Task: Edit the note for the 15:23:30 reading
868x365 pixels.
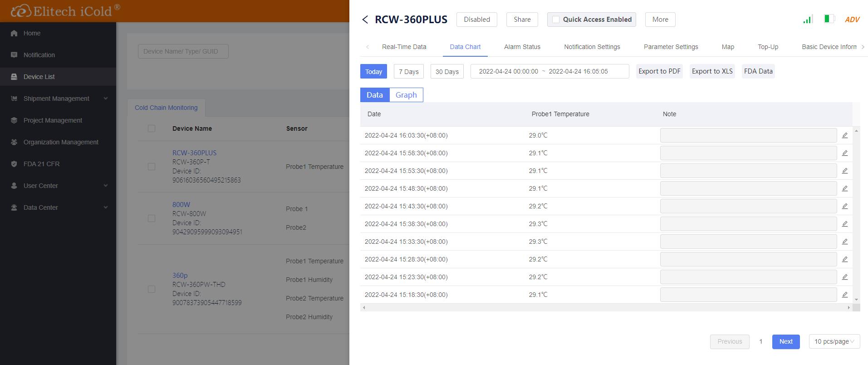Action: pos(845,277)
